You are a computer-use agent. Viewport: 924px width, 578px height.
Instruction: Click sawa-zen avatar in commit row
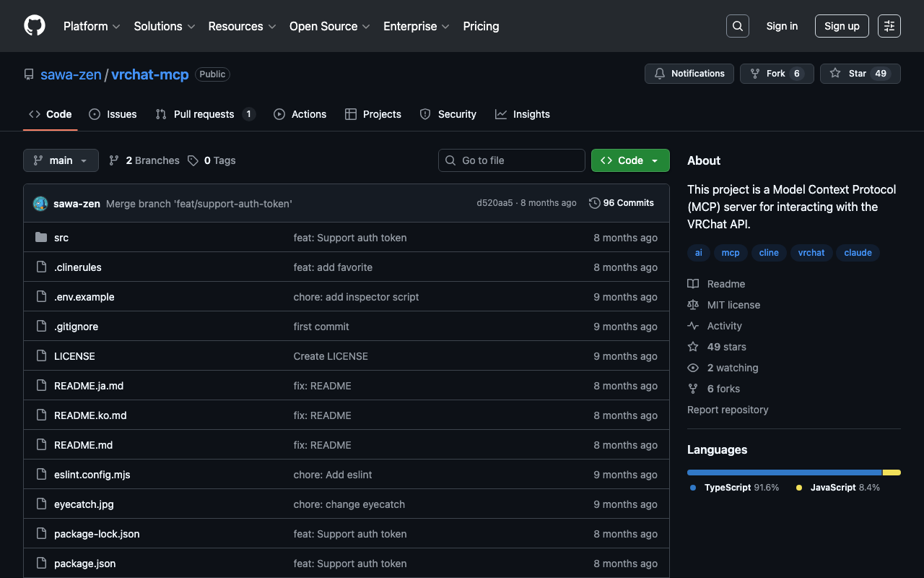[x=40, y=204]
